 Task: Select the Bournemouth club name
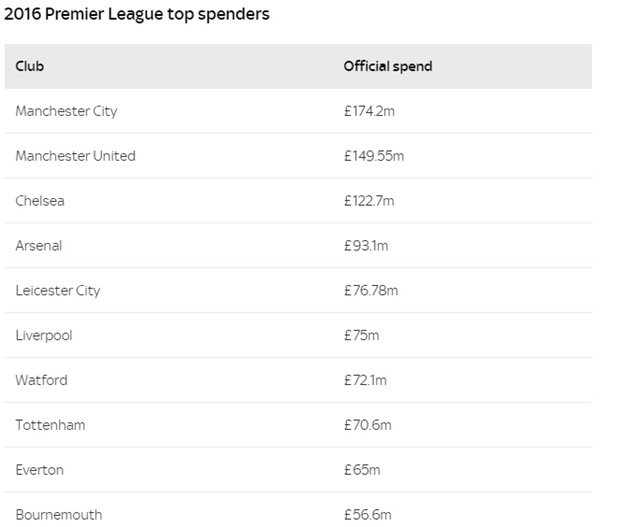[59, 514]
